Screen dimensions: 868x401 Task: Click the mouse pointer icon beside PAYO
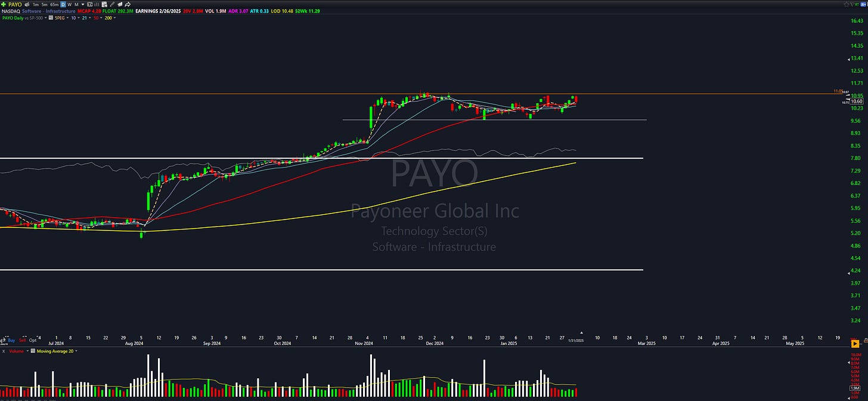pos(27,5)
